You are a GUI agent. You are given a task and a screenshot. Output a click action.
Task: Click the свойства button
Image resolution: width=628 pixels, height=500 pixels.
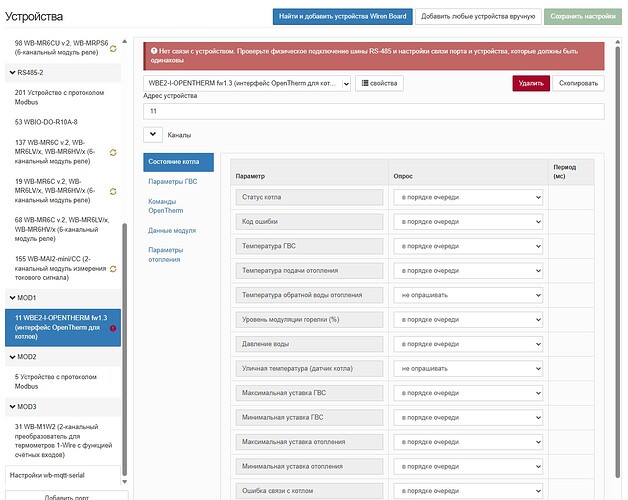[379, 83]
